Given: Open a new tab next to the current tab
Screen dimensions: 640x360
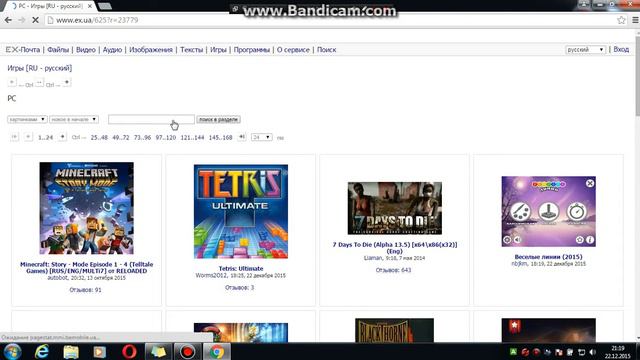Looking at the screenshot, I should pyautogui.click(x=105, y=6).
